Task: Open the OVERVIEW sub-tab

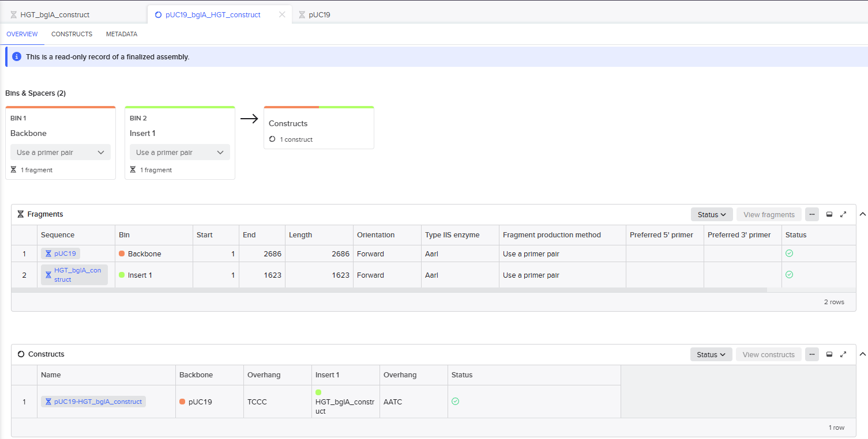Action: [22, 34]
